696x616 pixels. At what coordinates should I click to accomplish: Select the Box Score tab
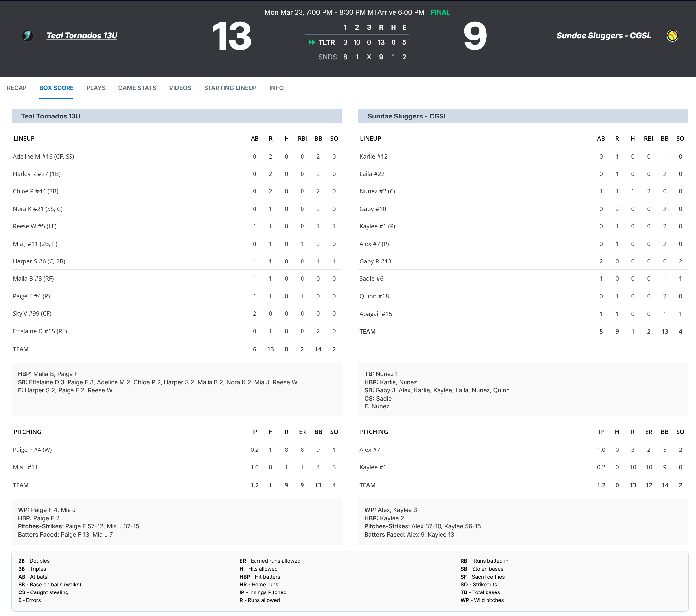[x=56, y=88]
